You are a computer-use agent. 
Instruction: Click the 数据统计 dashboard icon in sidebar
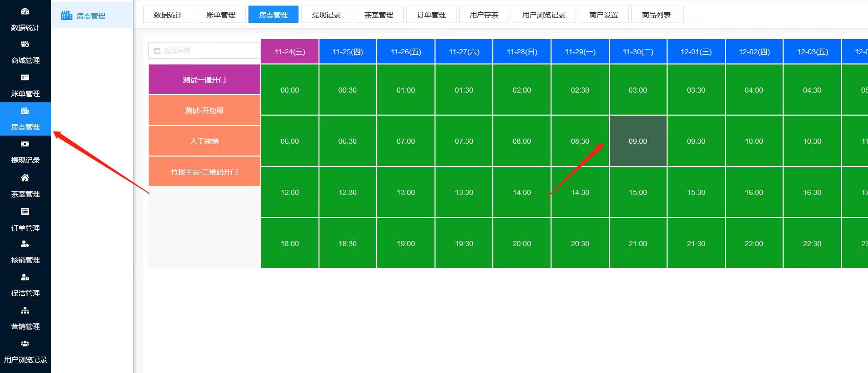(x=25, y=12)
